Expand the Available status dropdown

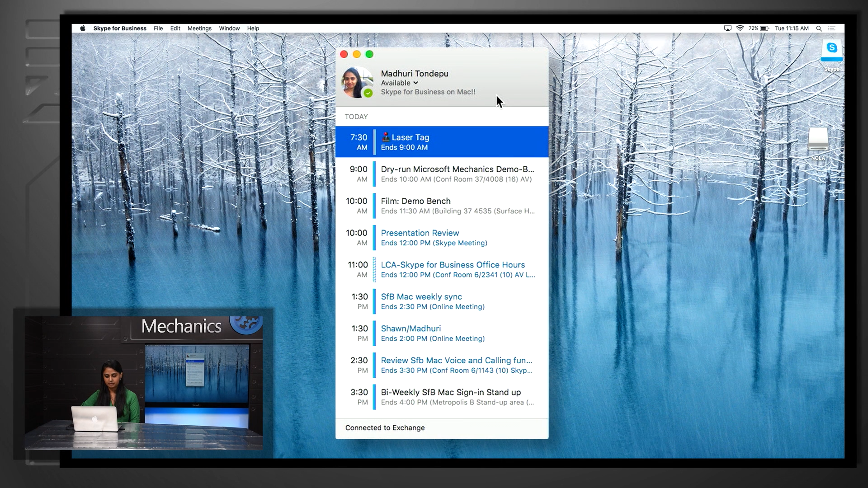click(400, 83)
